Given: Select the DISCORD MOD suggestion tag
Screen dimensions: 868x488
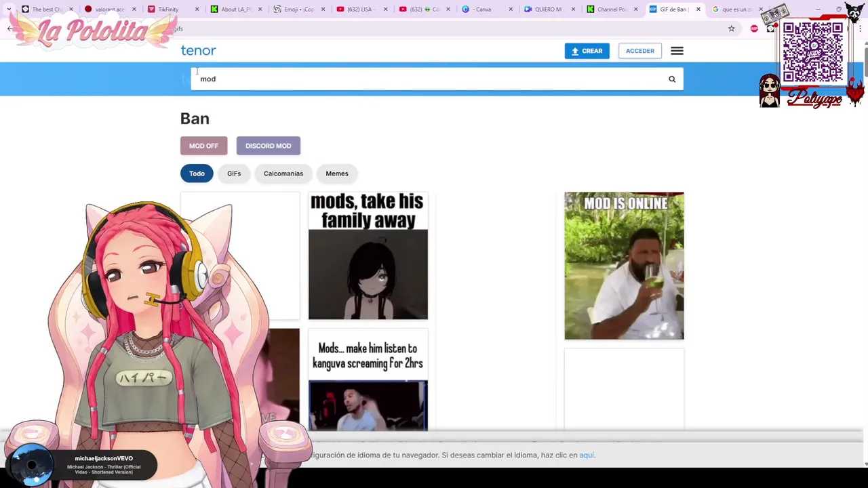Looking at the screenshot, I should (268, 146).
